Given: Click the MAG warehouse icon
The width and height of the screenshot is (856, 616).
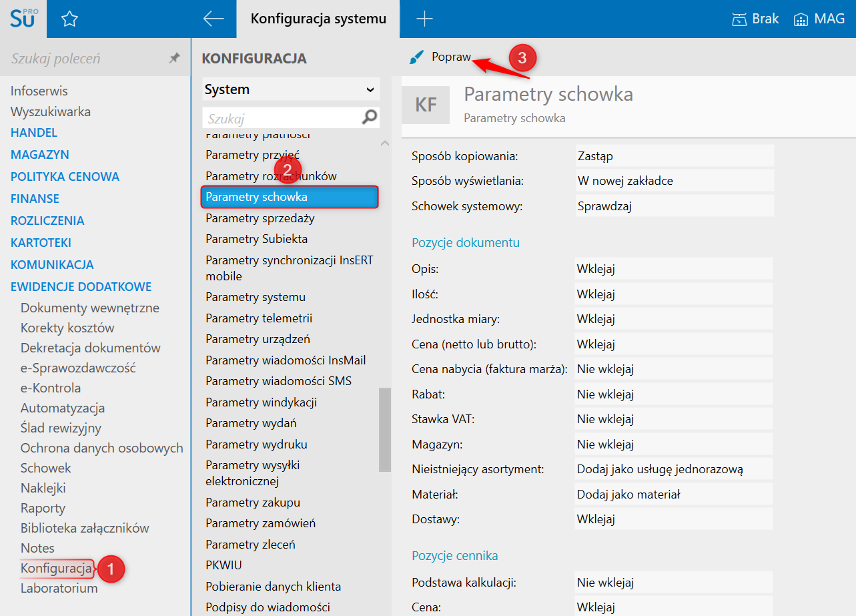Looking at the screenshot, I should (801, 19).
